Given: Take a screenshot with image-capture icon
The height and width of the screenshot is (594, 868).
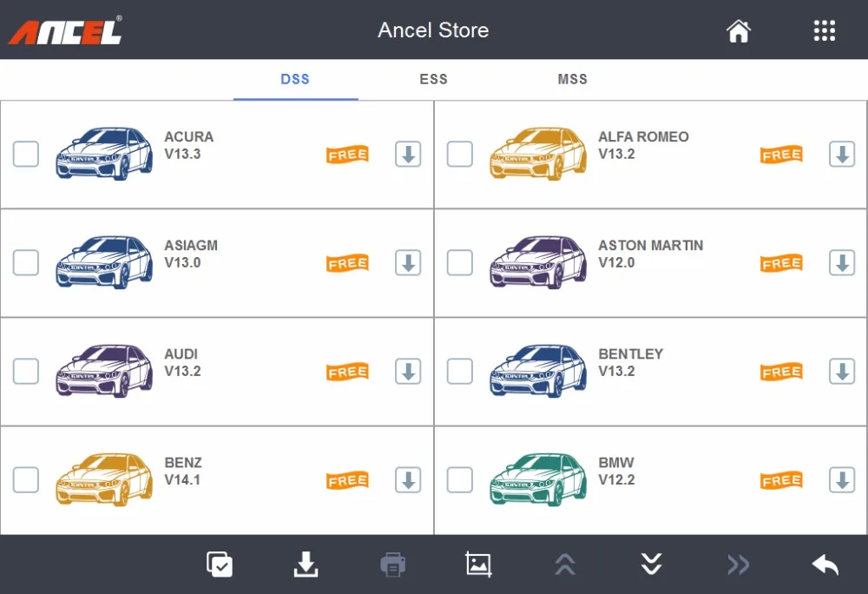Looking at the screenshot, I should [x=479, y=564].
